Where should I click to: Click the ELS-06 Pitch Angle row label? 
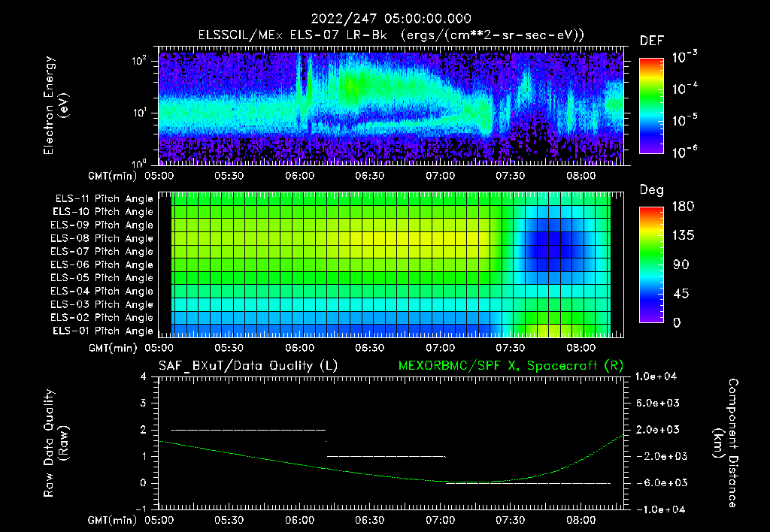(102, 264)
